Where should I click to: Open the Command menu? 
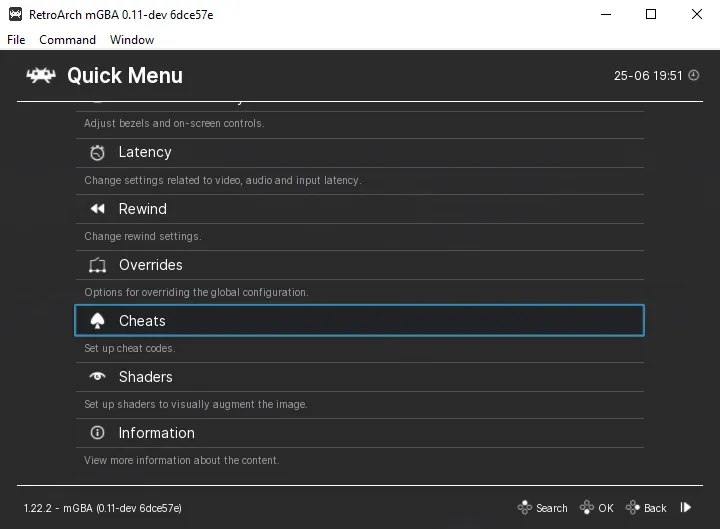[68, 40]
